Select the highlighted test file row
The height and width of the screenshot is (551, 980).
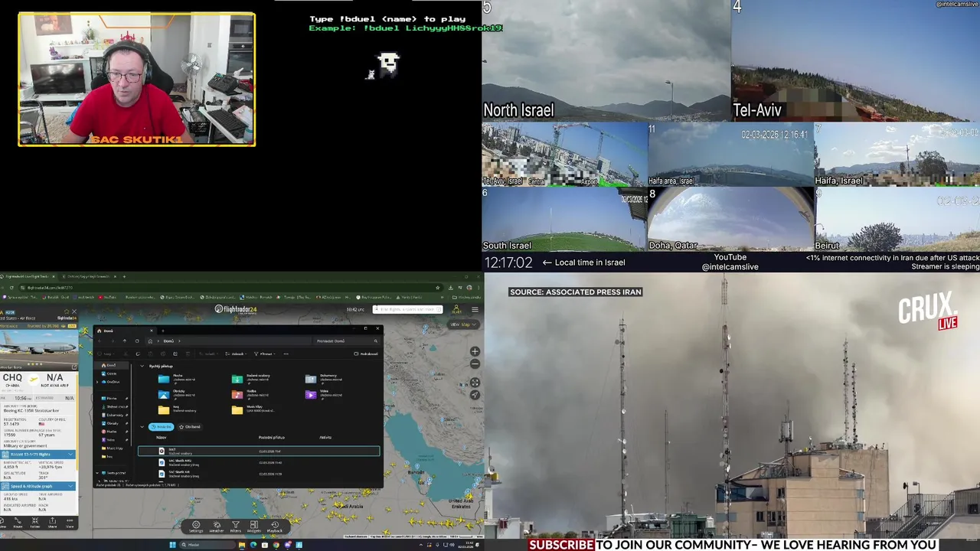click(x=259, y=452)
